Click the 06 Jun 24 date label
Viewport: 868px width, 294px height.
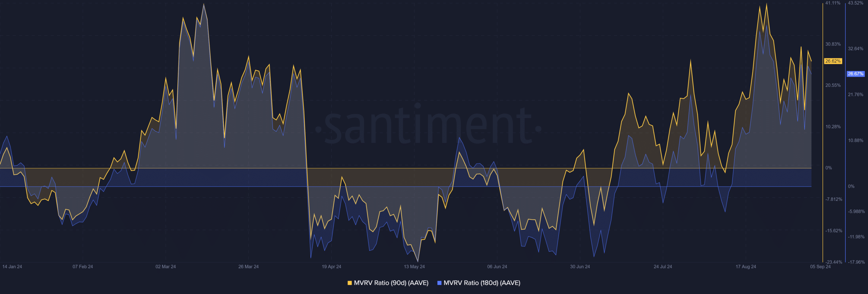tap(497, 267)
